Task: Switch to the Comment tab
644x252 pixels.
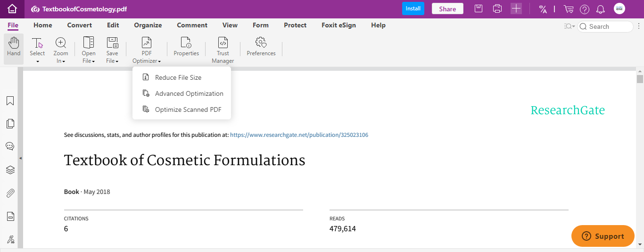Action: click(x=192, y=25)
